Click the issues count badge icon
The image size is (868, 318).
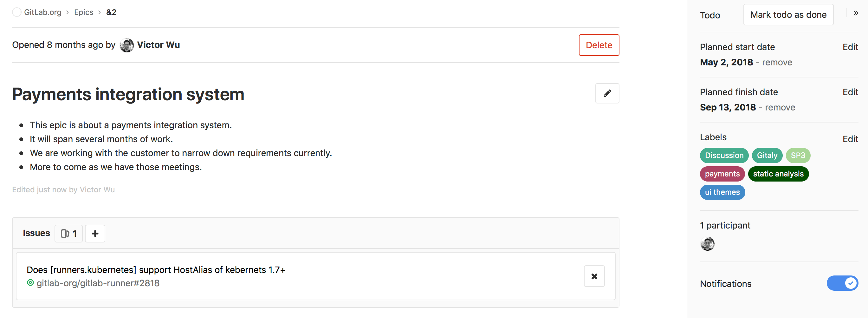[65, 233]
